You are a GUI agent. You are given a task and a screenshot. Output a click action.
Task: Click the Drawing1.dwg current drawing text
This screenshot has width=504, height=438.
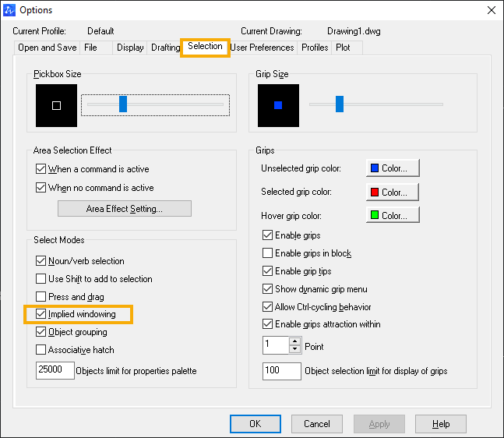tap(354, 31)
